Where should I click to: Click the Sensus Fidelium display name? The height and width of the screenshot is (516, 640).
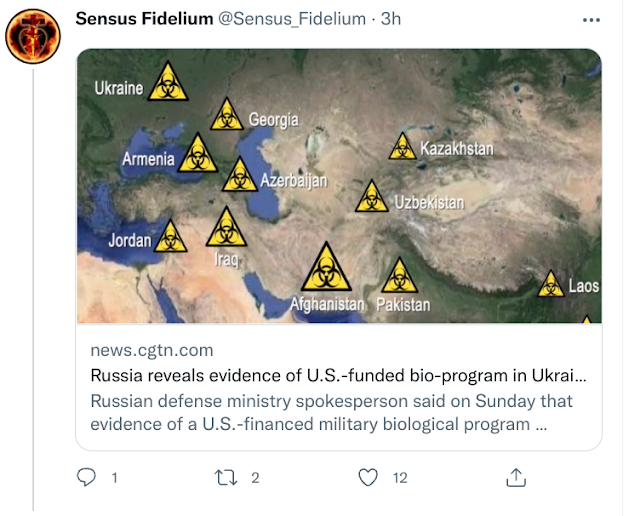click(x=144, y=19)
